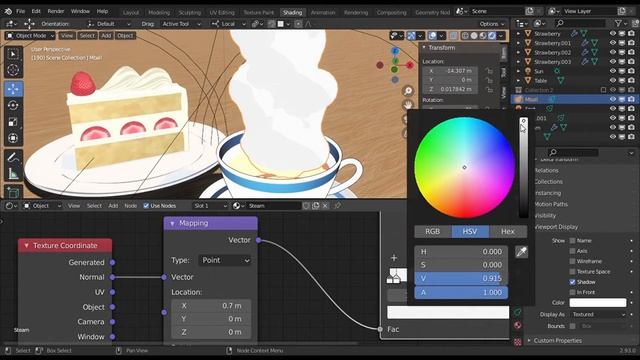Toggle proportional editing icon in header
The width and height of the screenshot is (640, 360).
pos(298,24)
